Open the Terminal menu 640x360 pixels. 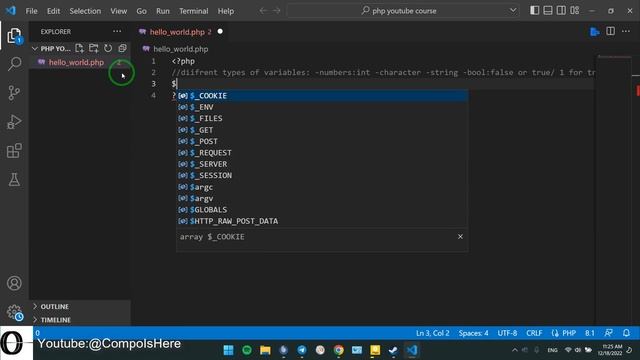tap(193, 11)
